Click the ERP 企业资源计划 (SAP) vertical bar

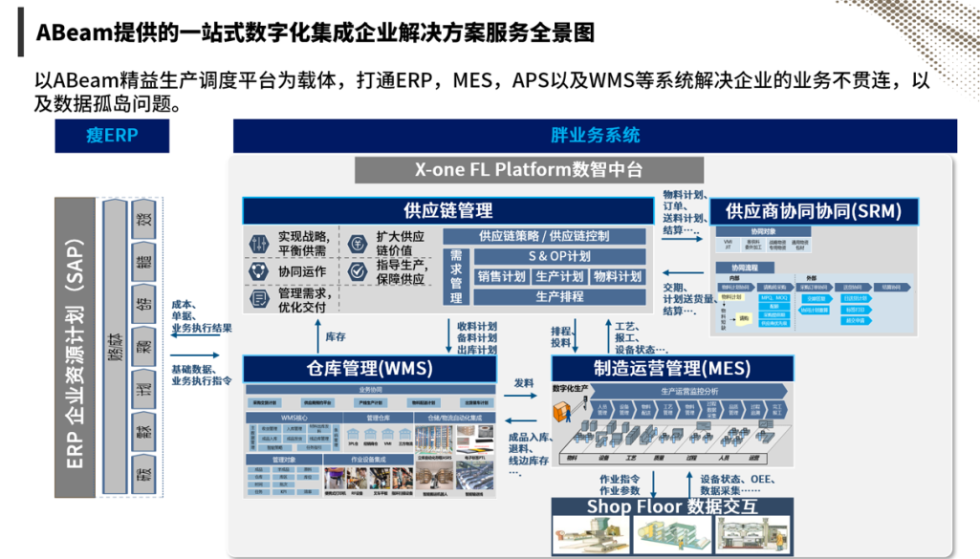[75, 347]
